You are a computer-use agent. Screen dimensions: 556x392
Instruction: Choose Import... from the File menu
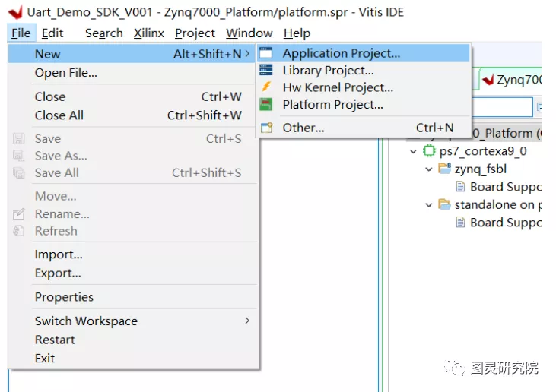[132, 254]
